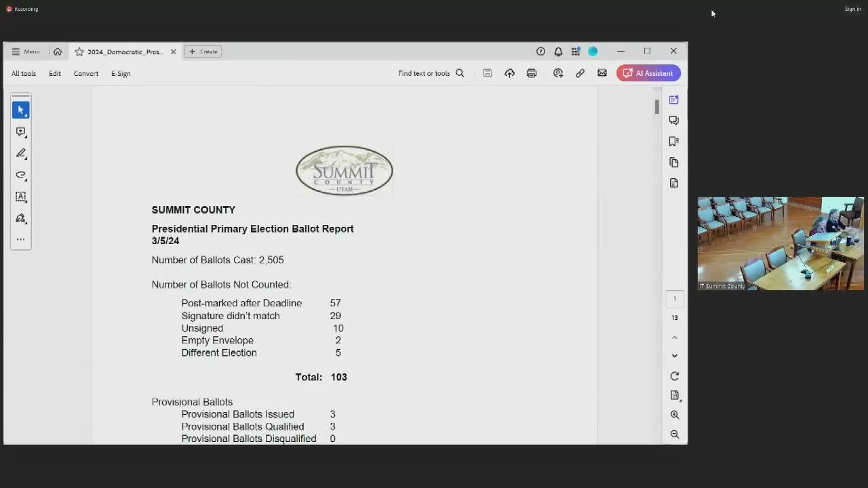
Task: Open the Convert menu
Action: [x=86, y=73]
